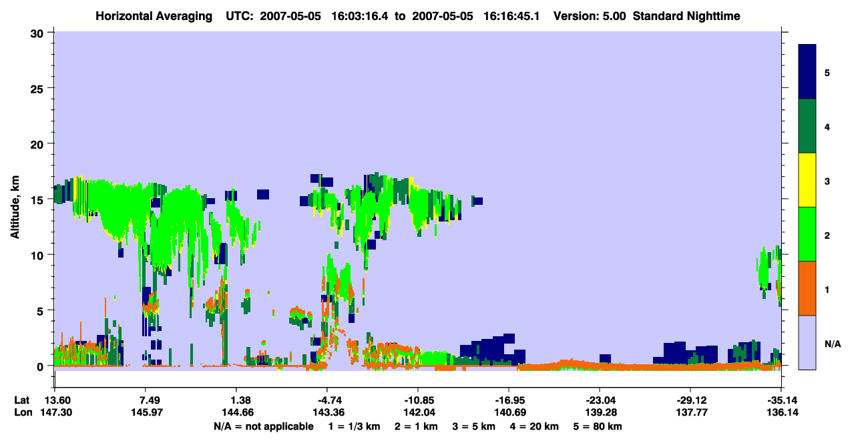Viewport: 868px width, 445px height.
Task: Click the colorbar number label 3
Action: coord(827,181)
